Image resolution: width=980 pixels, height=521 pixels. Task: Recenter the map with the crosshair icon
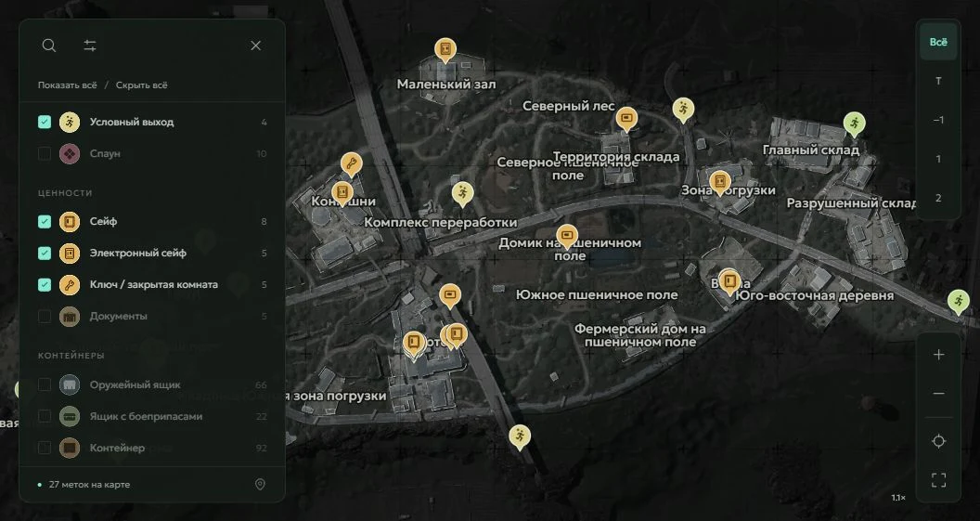pyautogui.click(x=938, y=441)
